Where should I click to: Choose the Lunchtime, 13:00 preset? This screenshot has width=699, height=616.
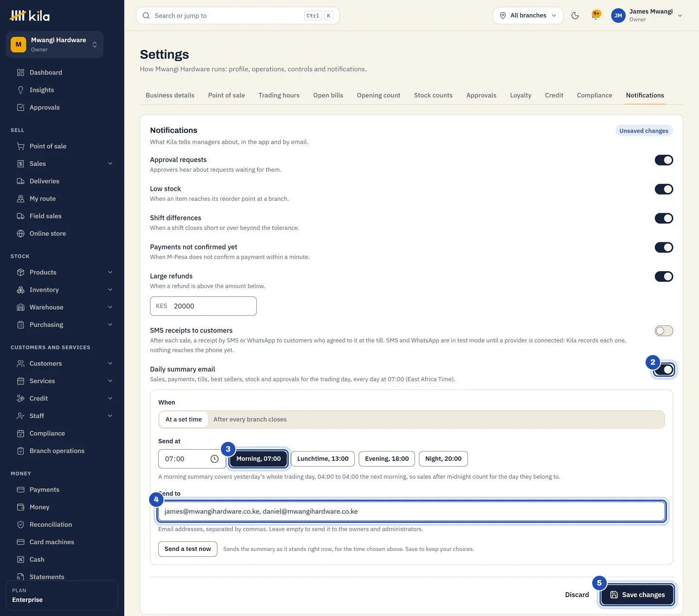point(323,459)
